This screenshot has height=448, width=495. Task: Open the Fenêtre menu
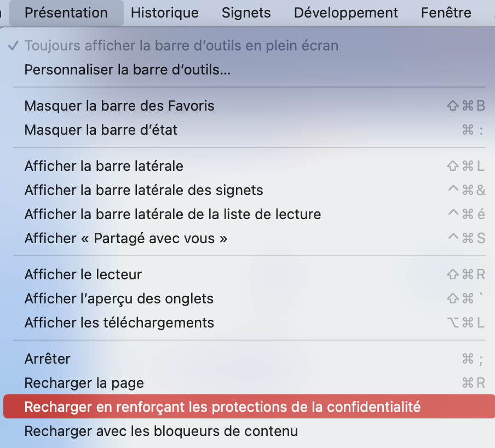coord(446,13)
